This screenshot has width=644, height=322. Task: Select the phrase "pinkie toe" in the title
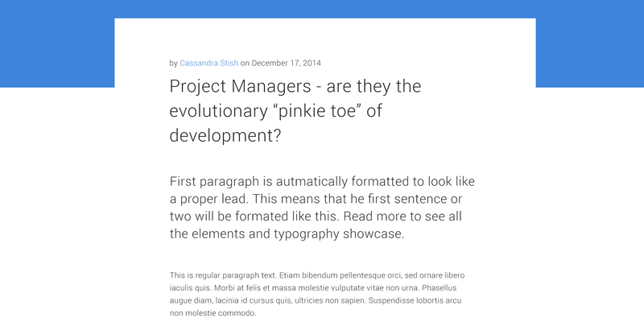pos(316,111)
